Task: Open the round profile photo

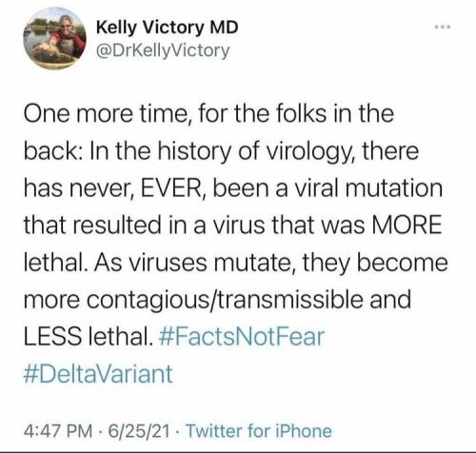Action: point(54,38)
